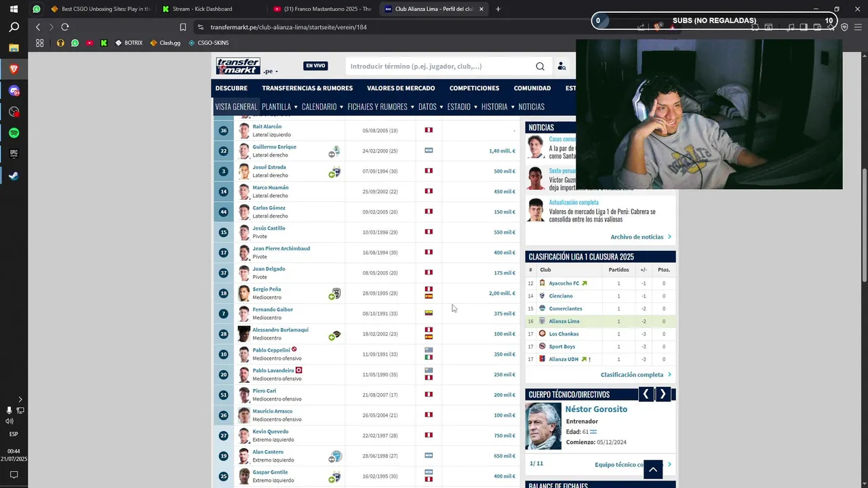Click the Windows Start button
This screenshot has height=488, width=868.
14,9
